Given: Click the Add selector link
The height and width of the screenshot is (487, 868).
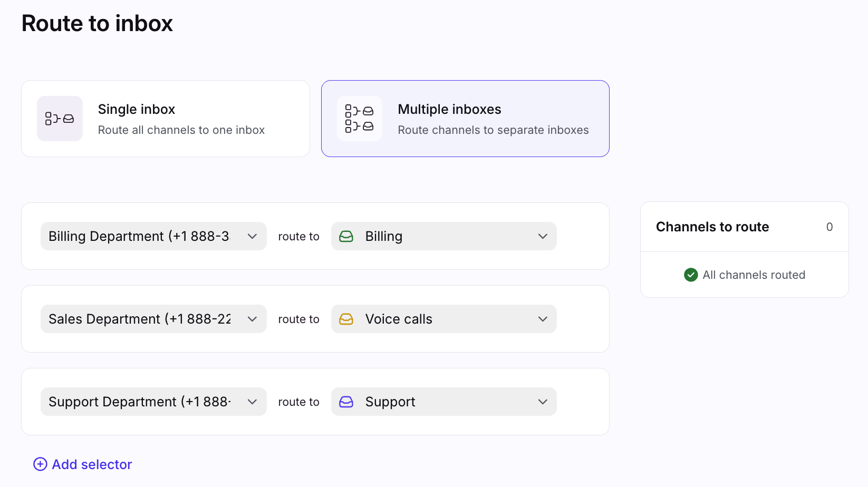Looking at the screenshot, I should pos(92,464).
